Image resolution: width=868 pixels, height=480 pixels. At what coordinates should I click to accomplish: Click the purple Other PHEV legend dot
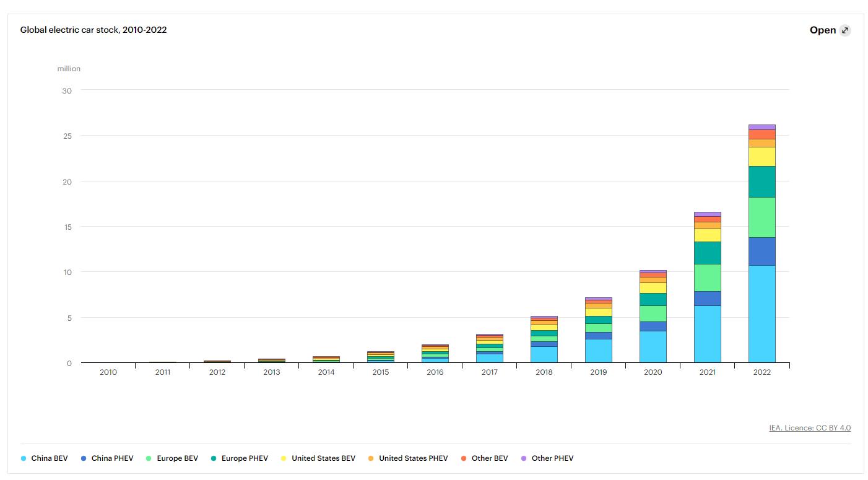point(523,458)
